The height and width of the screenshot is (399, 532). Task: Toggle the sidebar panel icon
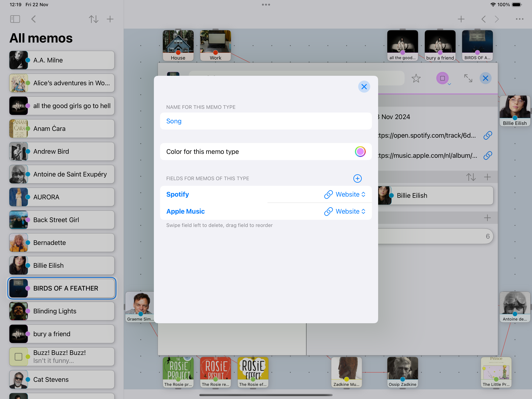coord(15,19)
